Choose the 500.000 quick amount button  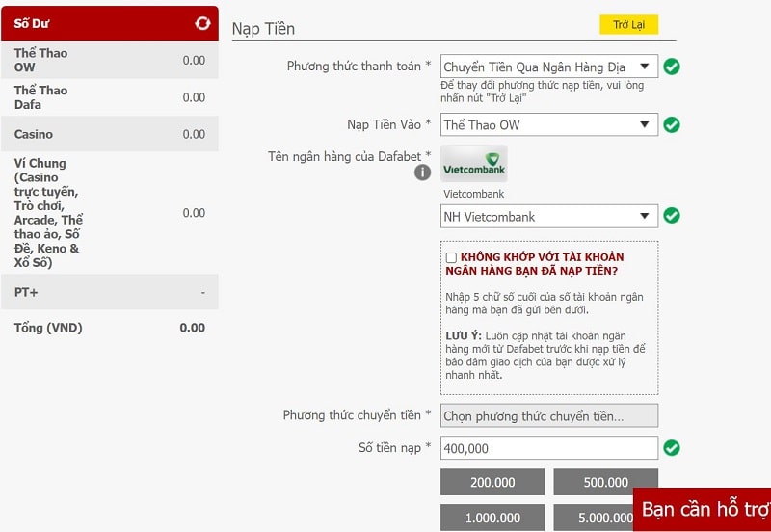(606, 482)
